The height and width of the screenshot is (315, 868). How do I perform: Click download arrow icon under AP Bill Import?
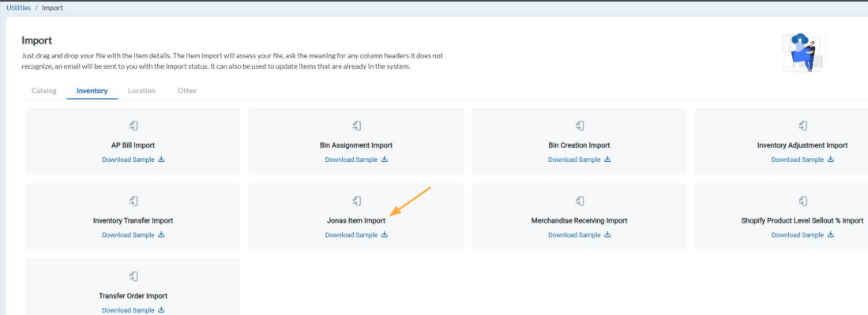(162, 159)
